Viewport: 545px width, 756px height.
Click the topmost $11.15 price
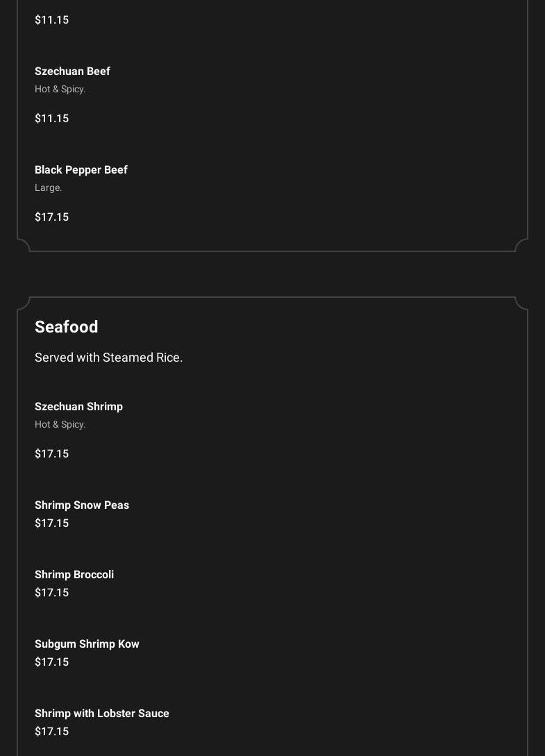coord(51,19)
